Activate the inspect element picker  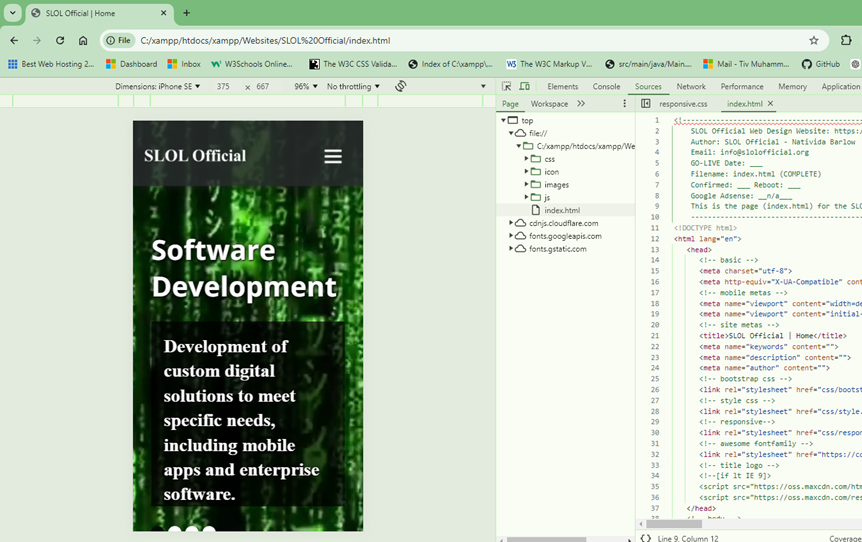[506, 86]
